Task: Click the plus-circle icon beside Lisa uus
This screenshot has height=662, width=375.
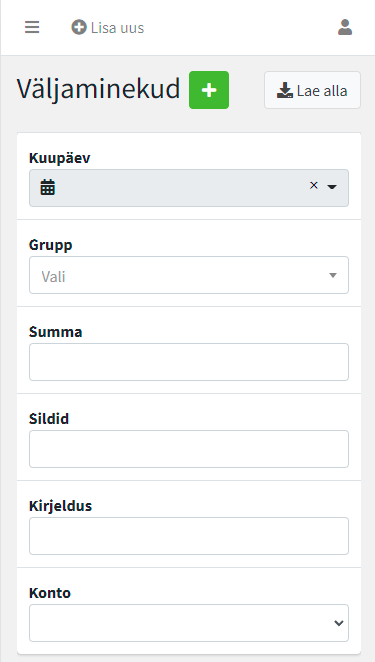Action: [79, 27]
